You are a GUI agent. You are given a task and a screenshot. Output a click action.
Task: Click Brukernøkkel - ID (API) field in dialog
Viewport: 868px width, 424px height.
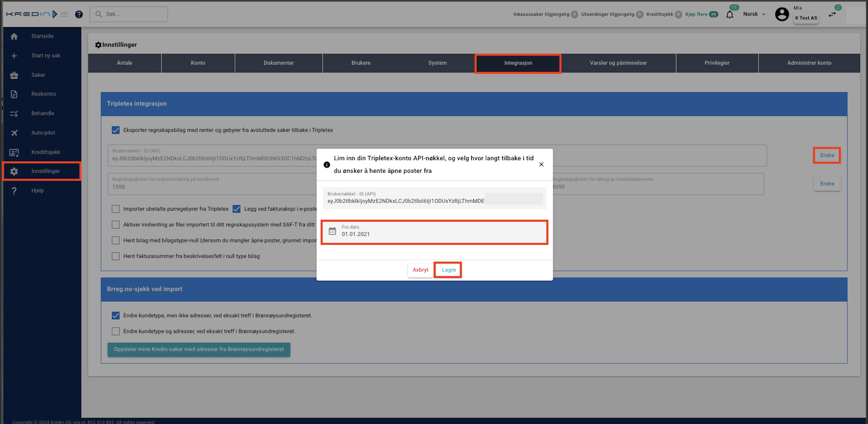coord(434,198)
